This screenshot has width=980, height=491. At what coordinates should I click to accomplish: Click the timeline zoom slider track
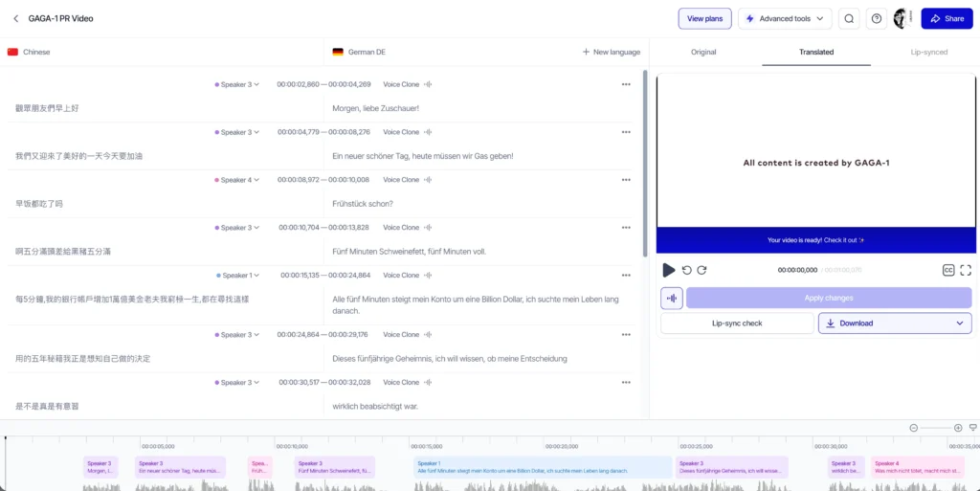(x=936, y=428)
